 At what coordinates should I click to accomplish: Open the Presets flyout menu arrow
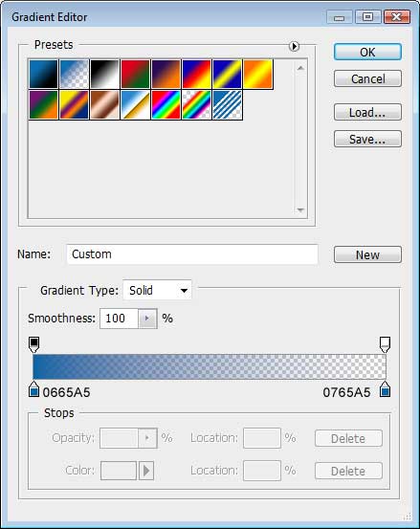pos(294,46)
